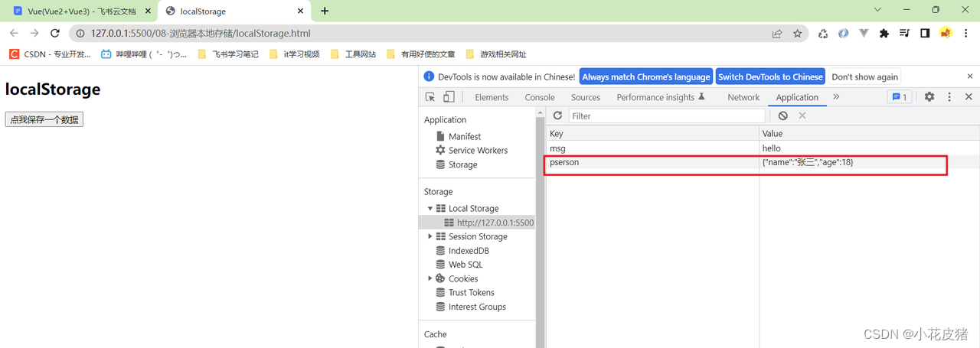
Task: Delete selected entry with X icon
Action: click(802, 115)
